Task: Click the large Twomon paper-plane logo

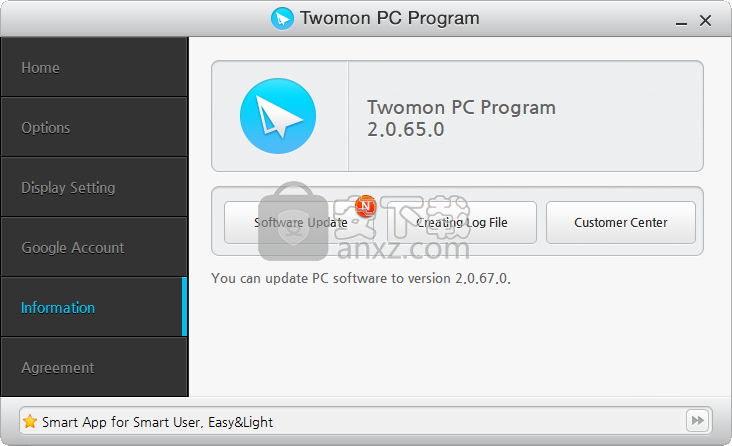Action: (x=278, y=116)
